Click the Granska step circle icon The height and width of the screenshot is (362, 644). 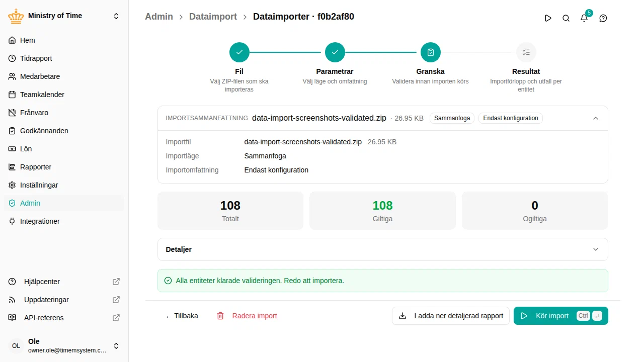pos(431,52)
